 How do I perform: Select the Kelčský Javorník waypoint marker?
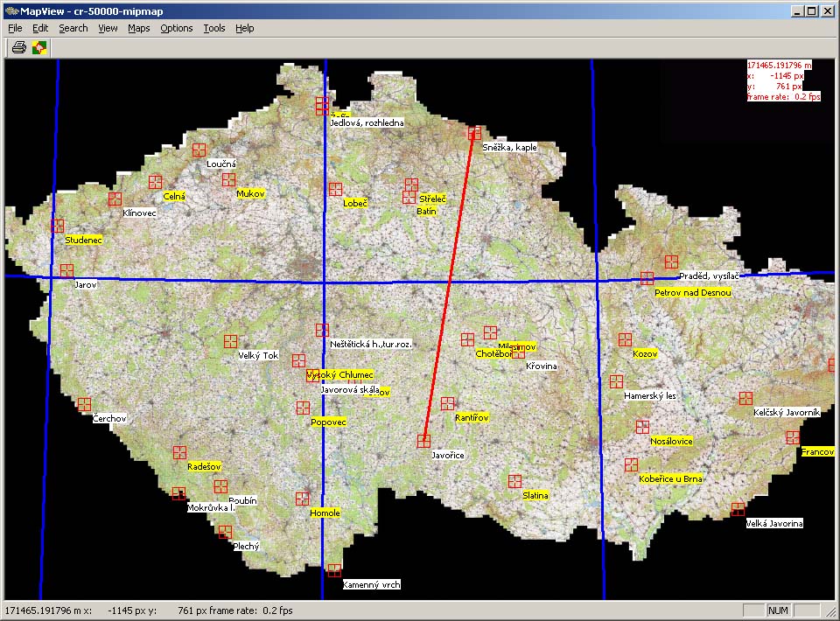tap(745, 398)
